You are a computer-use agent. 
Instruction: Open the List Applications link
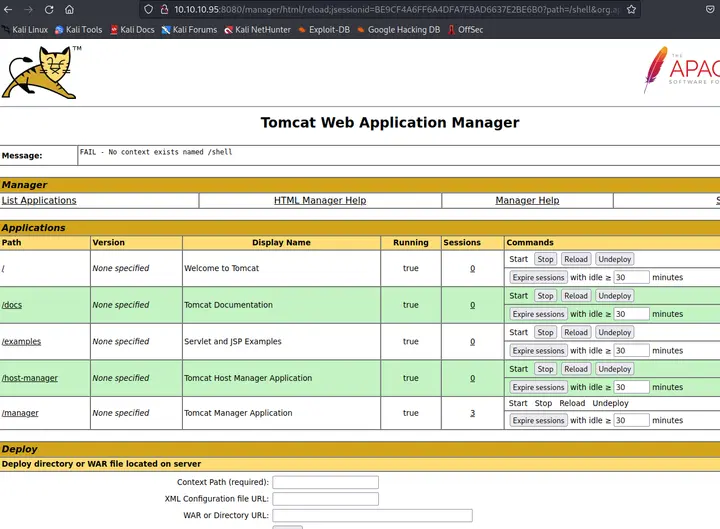[x=39, y=201]
